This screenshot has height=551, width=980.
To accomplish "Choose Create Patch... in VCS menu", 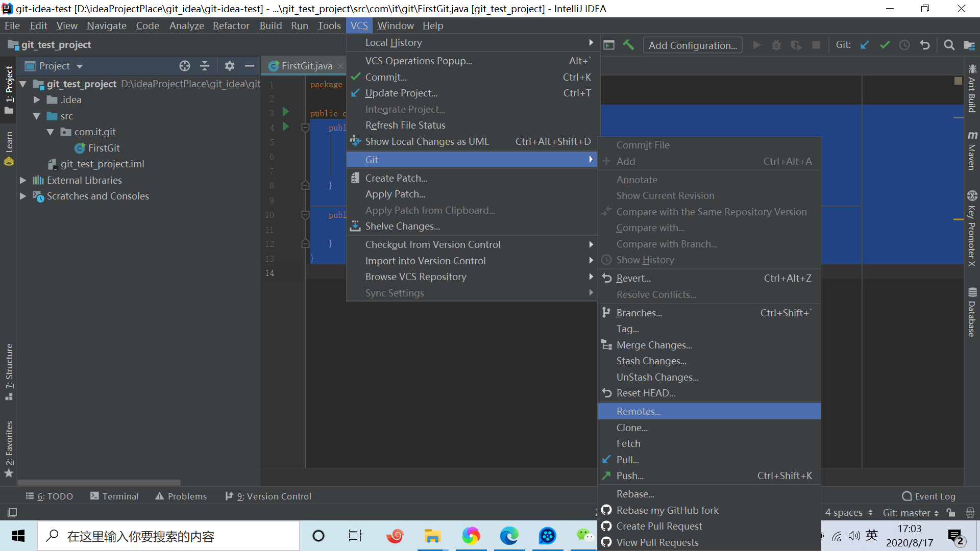I will click(472, 178).
